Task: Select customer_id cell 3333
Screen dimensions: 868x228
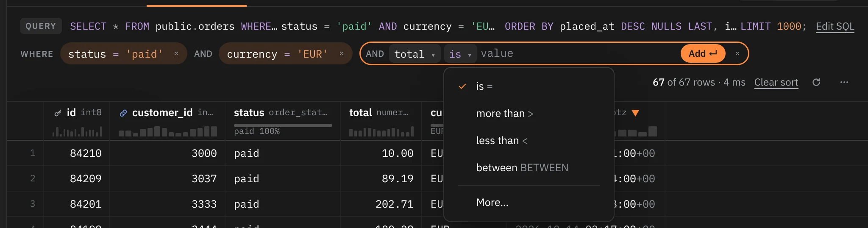Action: pyautogui.click(x=167, y=204)
